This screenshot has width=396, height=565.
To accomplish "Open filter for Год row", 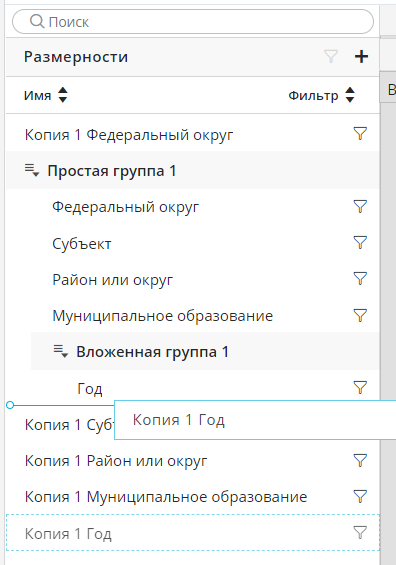I will tap(360, 387).
